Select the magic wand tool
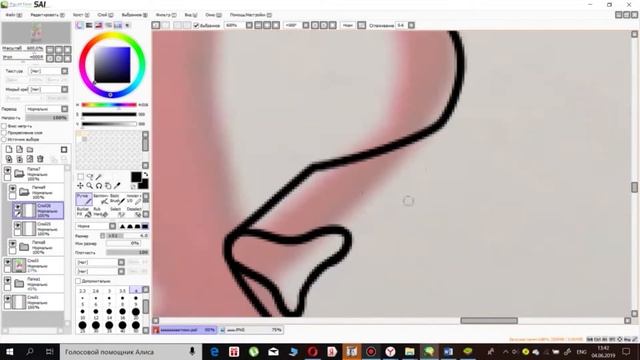 [x=98, y=177]
